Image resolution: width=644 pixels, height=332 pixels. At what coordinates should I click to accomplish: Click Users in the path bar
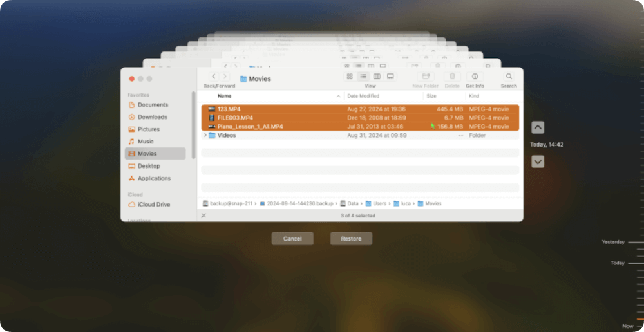pyautogui.click(x=376, y=203)
